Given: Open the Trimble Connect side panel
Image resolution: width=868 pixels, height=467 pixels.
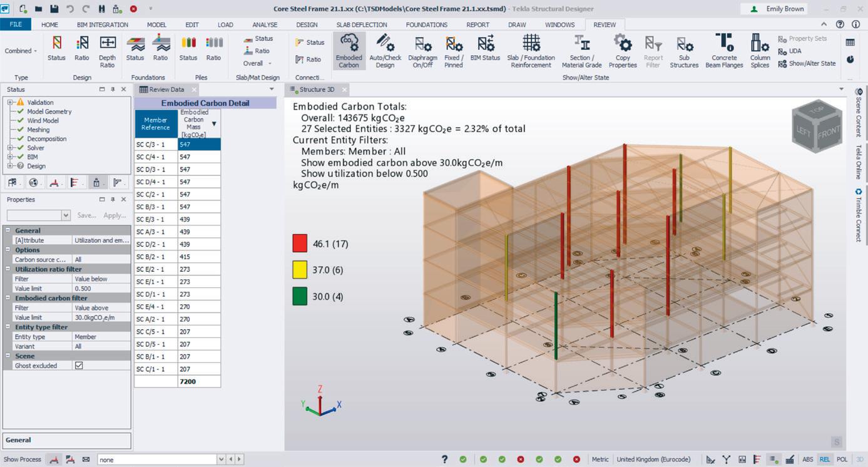Looking at the screenshot, I should pyautogui.click(x=859, y=215).
